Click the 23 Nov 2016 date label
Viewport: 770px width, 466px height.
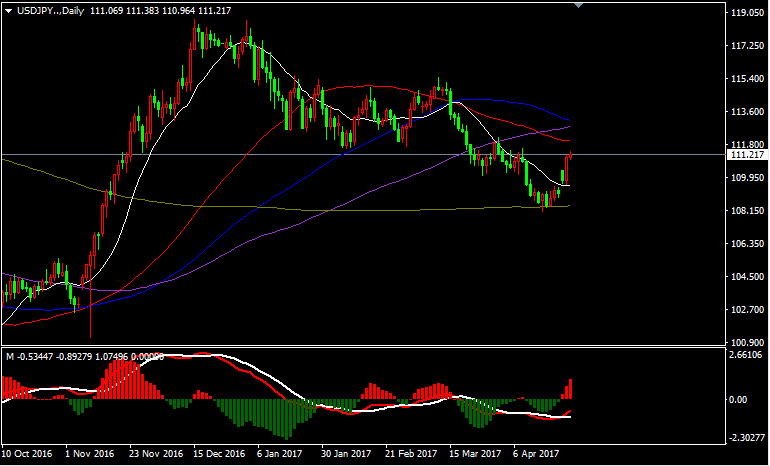point(156,454)
